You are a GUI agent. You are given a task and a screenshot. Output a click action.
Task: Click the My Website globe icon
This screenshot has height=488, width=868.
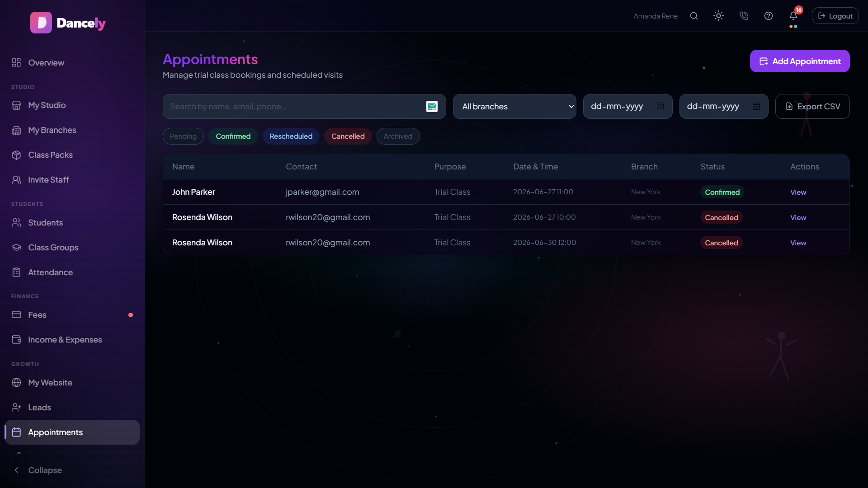pyautogui.click(x=17, y=382)
